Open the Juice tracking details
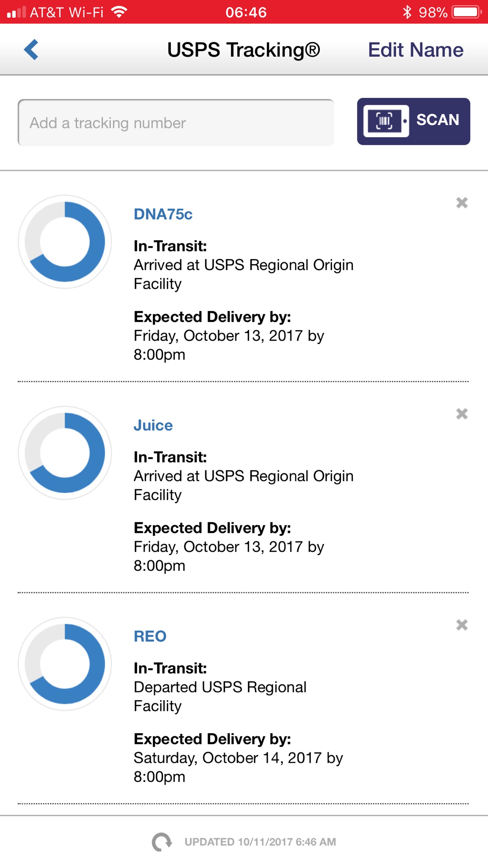Image resolution: width=488 pixels, height=868 pixels. coord(153,426)
